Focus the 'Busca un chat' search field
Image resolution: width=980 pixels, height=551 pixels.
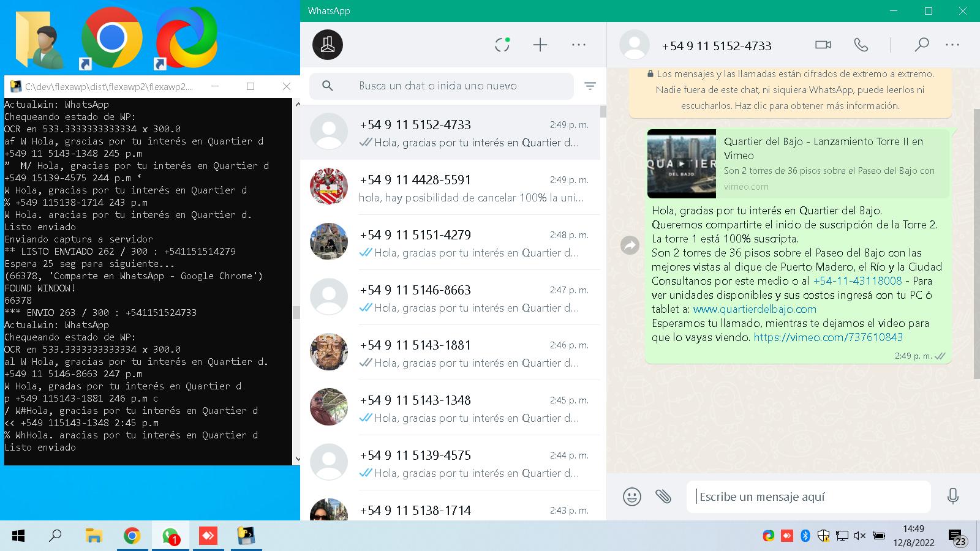[442, 86]
